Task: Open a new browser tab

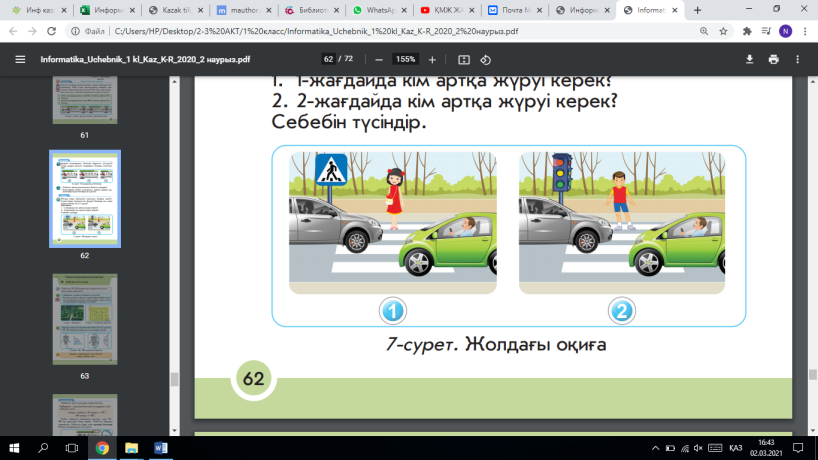Action: 697,10
